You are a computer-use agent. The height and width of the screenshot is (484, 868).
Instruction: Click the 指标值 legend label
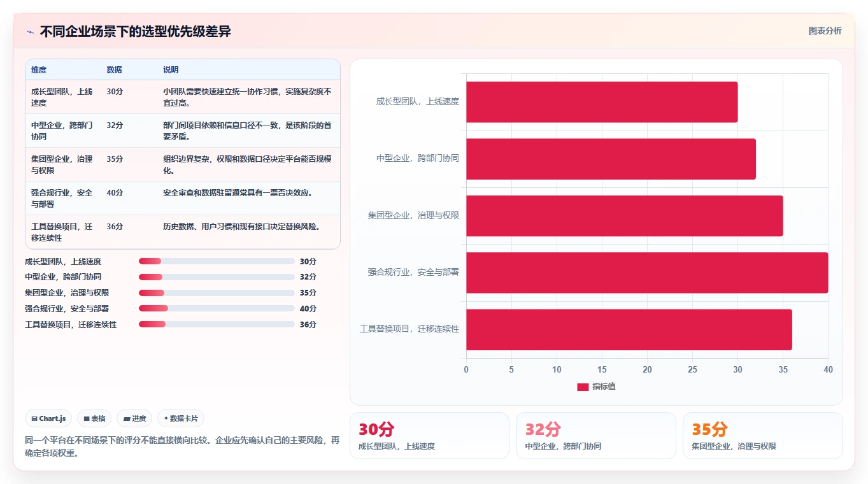(604, 387)
